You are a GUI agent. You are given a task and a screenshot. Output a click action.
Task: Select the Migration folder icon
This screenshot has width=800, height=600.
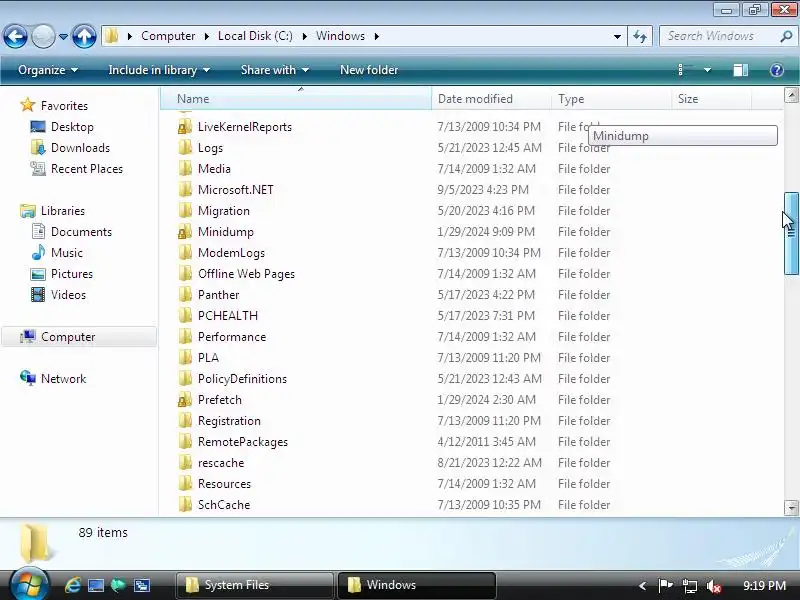tap(185, 211)
